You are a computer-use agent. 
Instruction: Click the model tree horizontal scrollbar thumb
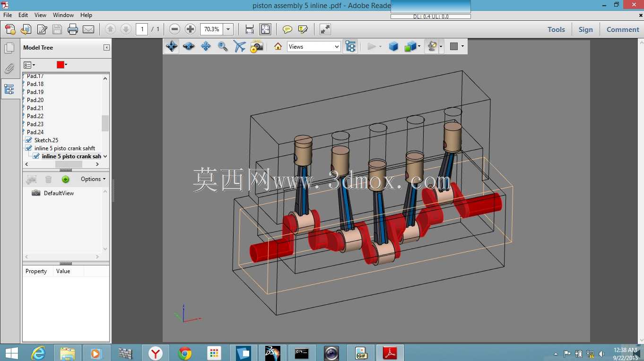pos(69,164)
